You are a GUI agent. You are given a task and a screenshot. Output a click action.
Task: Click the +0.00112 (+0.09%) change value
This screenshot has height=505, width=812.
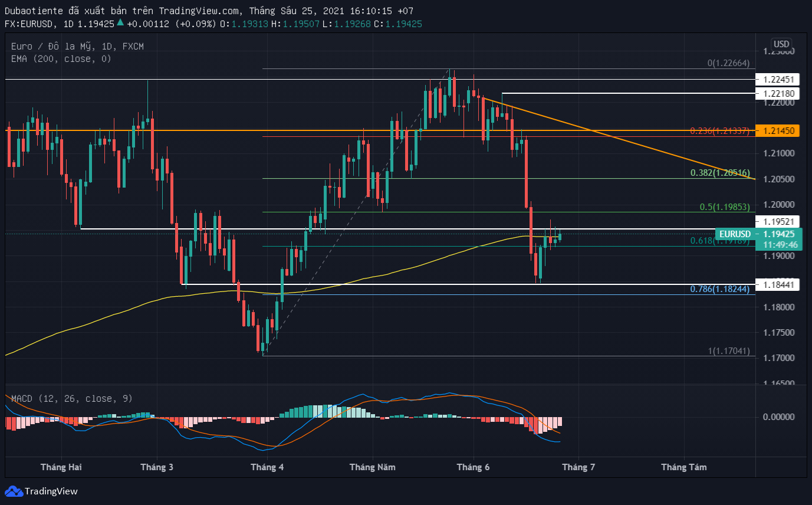point(172,24)
